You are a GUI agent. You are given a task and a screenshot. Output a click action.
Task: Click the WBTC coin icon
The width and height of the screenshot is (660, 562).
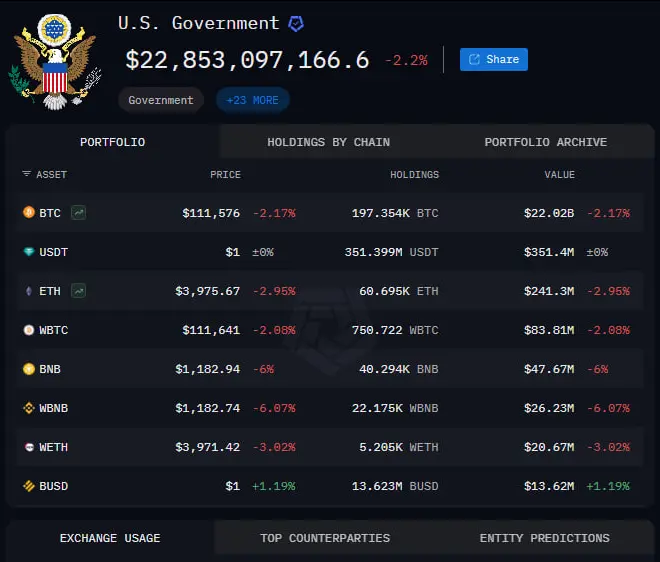[29, 330]
